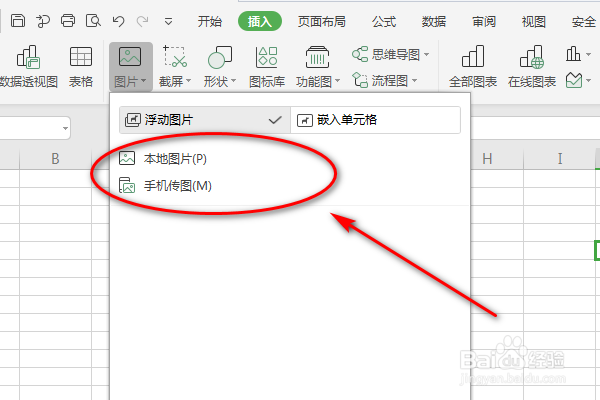Viewport: 600px width, 400px height.
Task: Expand quick access toolbar customize arrow
Action: [168, 21]
